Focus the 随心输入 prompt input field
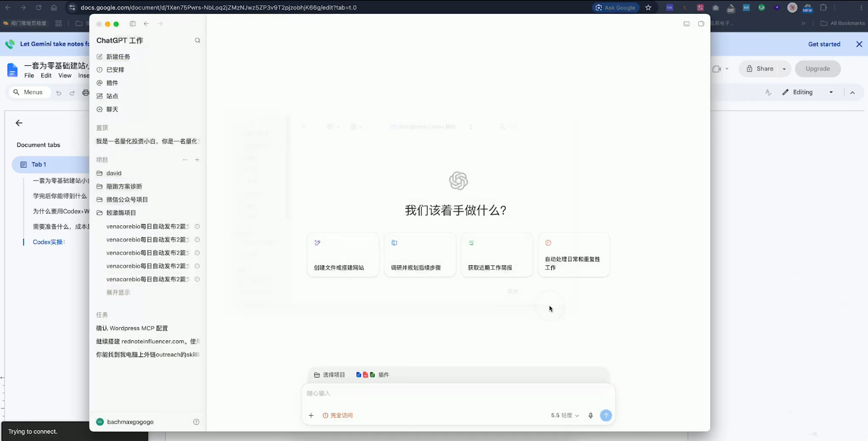Viewport: 868px width, 441px height. 458,394
